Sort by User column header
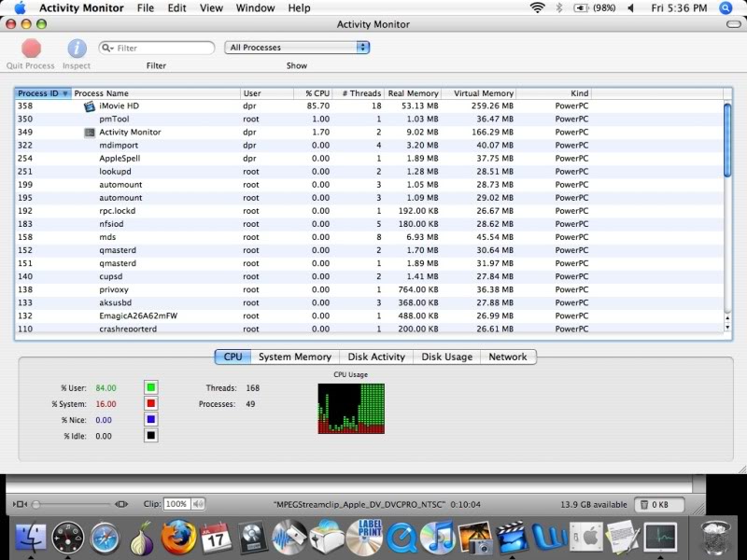Screen dimensions: 747x560 [x=267, y=93]
